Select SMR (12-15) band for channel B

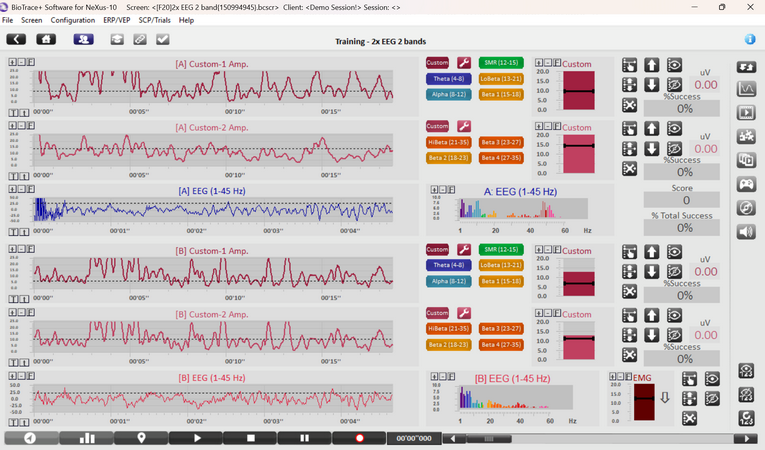(501, 249)
